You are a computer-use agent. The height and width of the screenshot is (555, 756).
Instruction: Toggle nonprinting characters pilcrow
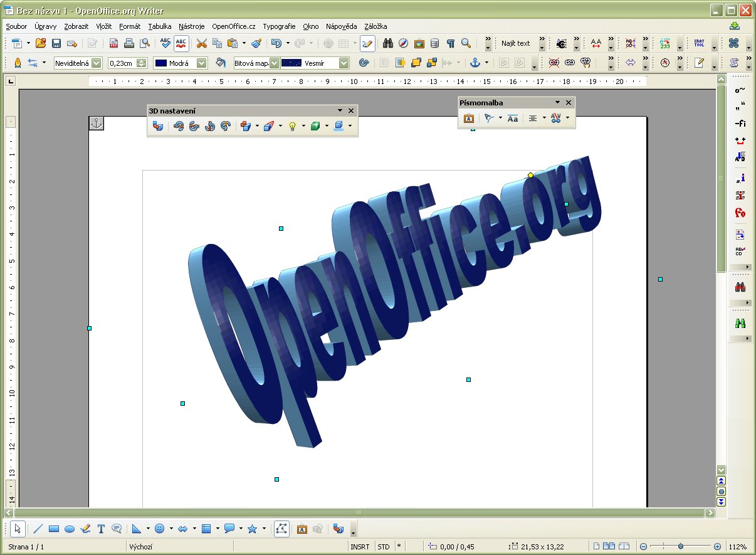(450, 43)
